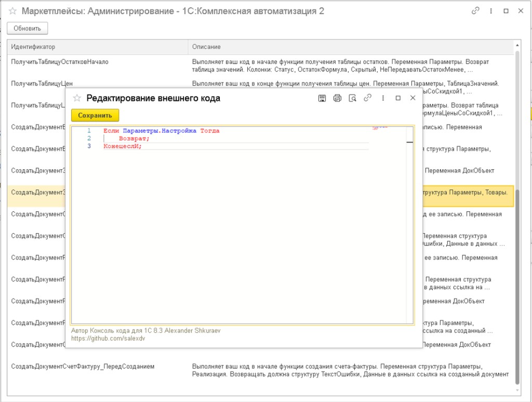Sort by Идентификатор column header
Screen dimensions: 532x402
[98, 47]
